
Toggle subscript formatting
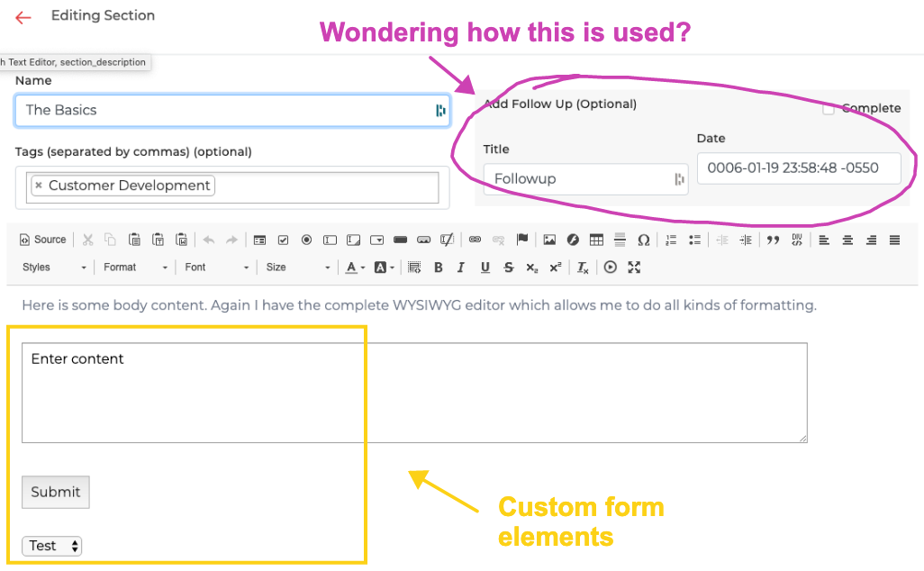[531, 267]
